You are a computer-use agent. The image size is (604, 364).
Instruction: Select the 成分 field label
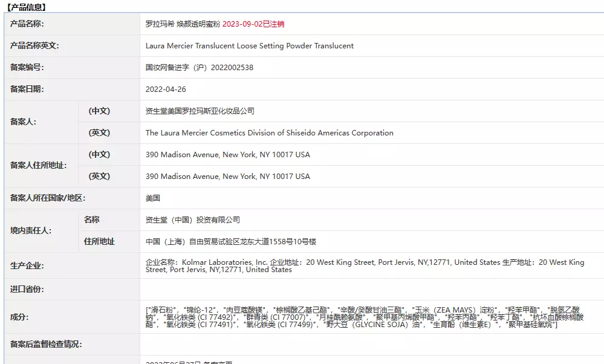pyautogui.click(x=19, y=317)
